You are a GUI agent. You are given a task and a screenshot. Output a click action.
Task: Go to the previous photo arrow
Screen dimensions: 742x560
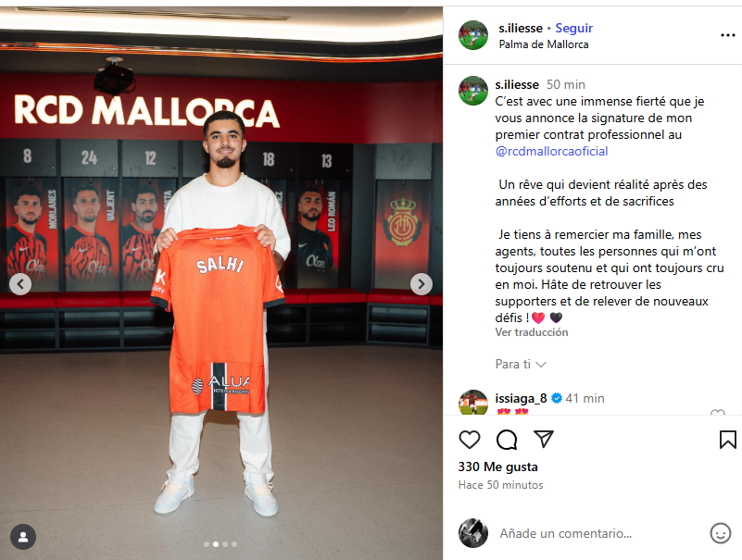pos(20,284)
